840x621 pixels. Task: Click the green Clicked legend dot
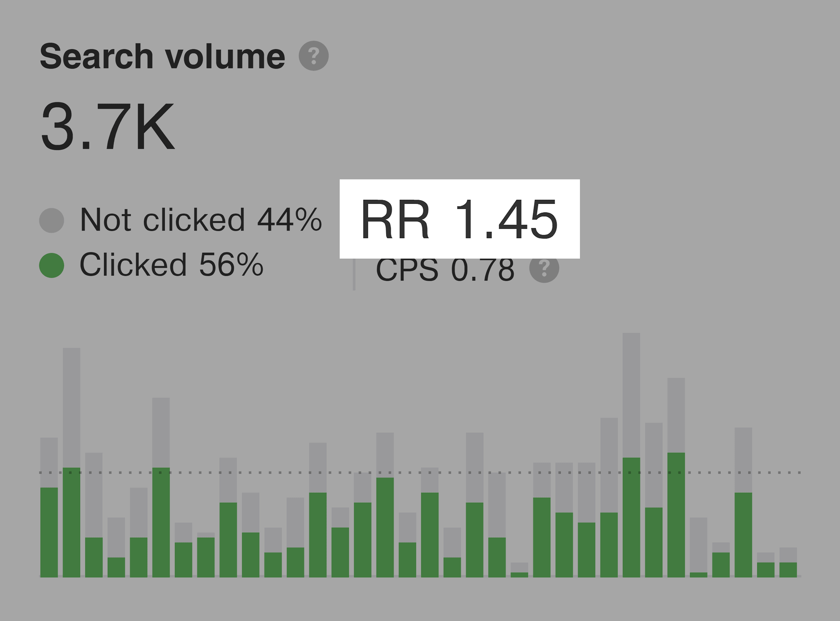point(51,265)
